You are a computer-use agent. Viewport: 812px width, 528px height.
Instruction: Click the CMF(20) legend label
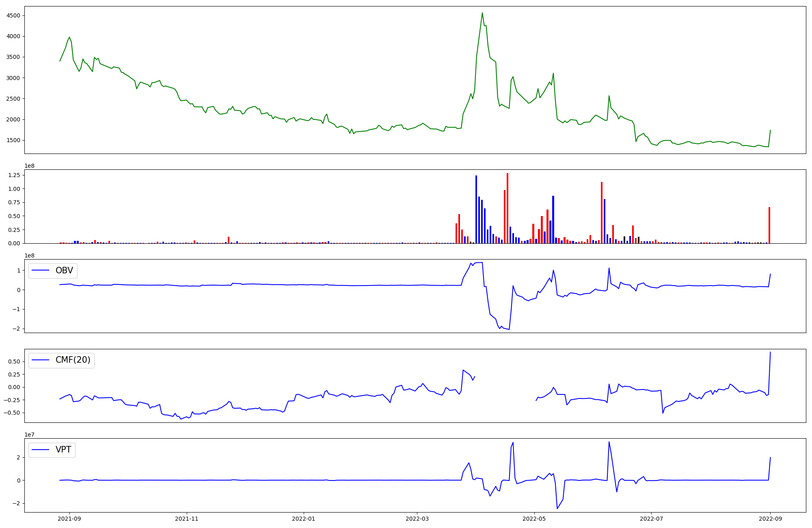point(73,360)
